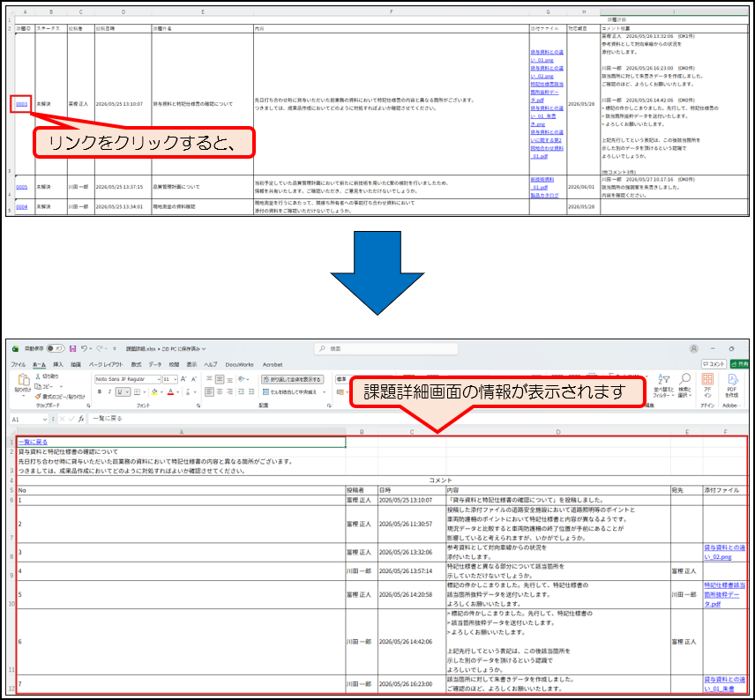Switch to the Insert (挿入) tab

tap(58, 364)
